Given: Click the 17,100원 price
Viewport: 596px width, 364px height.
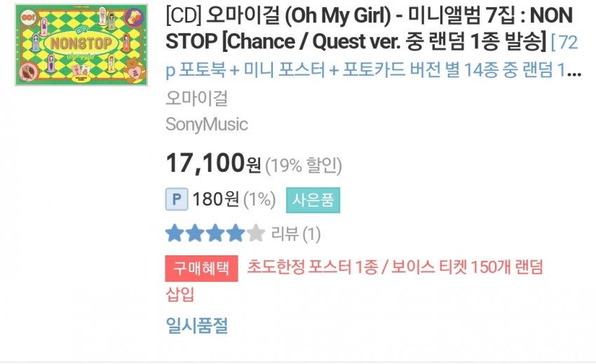Looking at the screenshot, I should [x=213, y=164].
